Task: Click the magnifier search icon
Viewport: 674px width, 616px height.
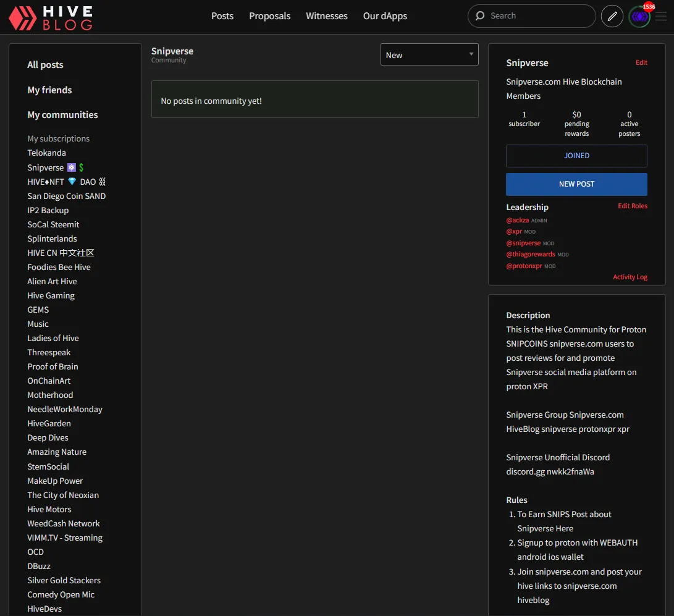Action: [x=480, y=16]
